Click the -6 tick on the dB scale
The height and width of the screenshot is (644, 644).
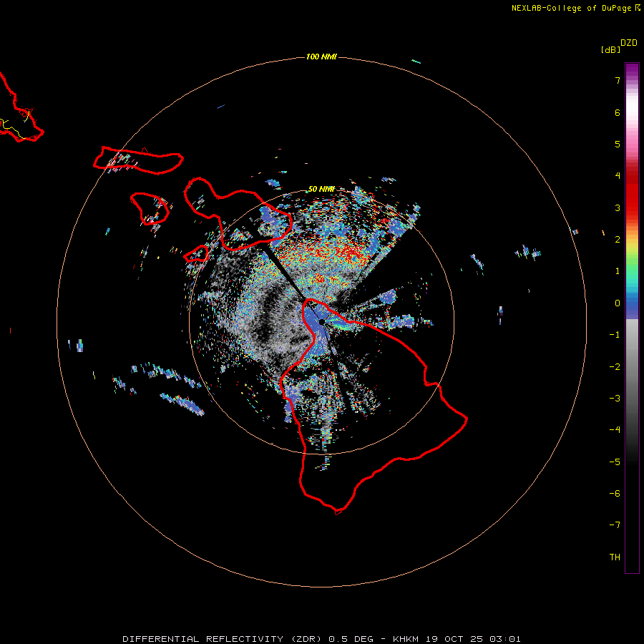tap(615, 494)
